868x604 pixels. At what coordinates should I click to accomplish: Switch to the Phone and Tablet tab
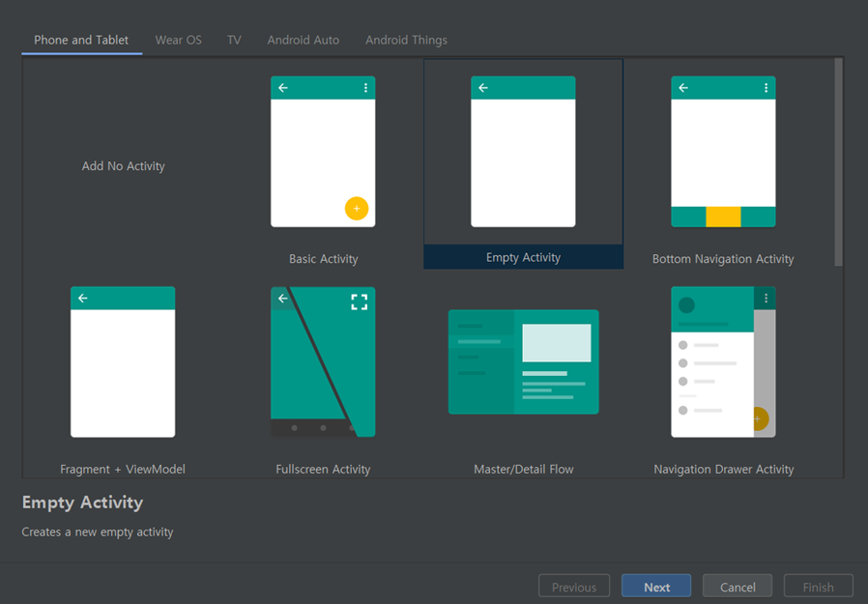81,40
